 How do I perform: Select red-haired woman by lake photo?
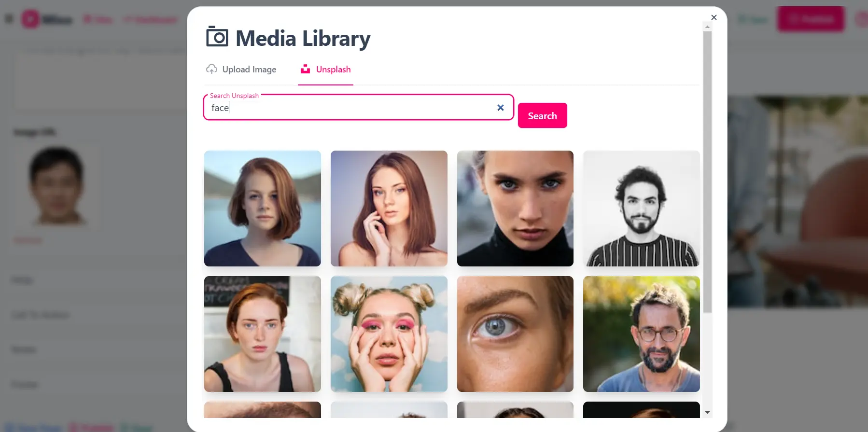263,209
